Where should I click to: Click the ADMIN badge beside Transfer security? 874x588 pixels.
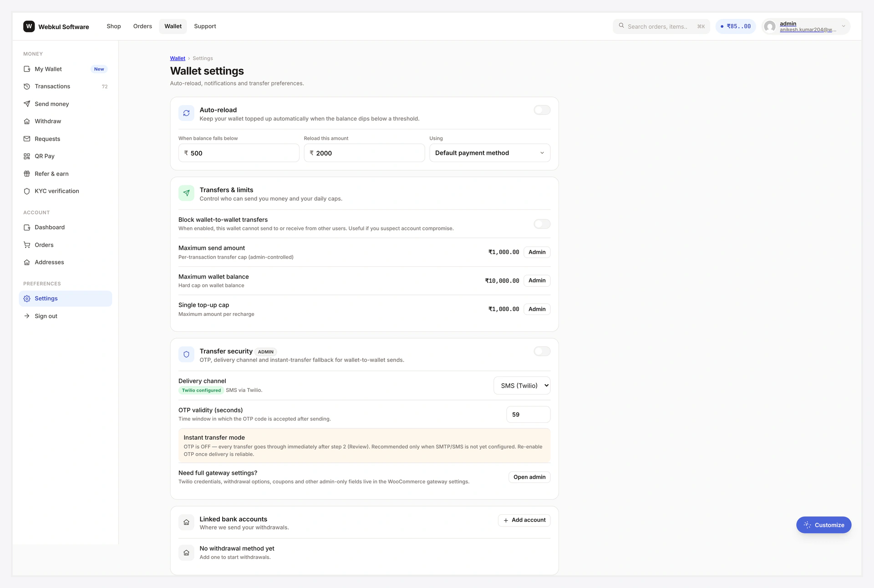click(x=266, y=352)
